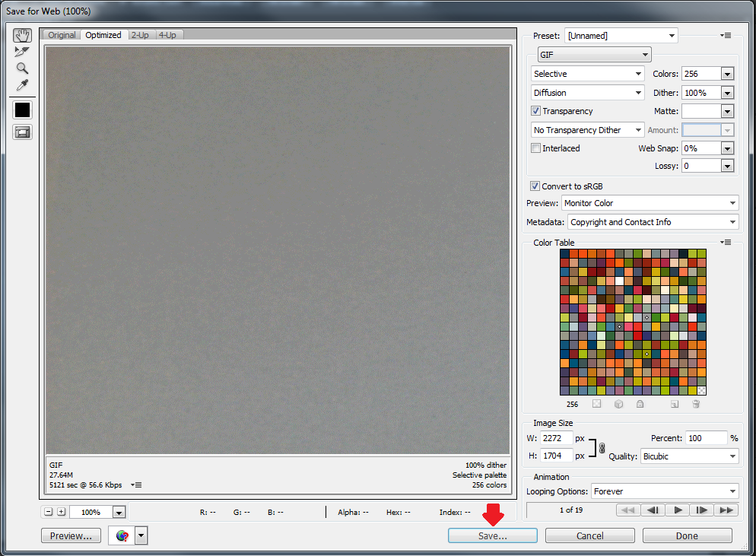The width and height of the screenshot is (756, 556).
Task: Click the Colors value field
Action: (x=701, y=74)
